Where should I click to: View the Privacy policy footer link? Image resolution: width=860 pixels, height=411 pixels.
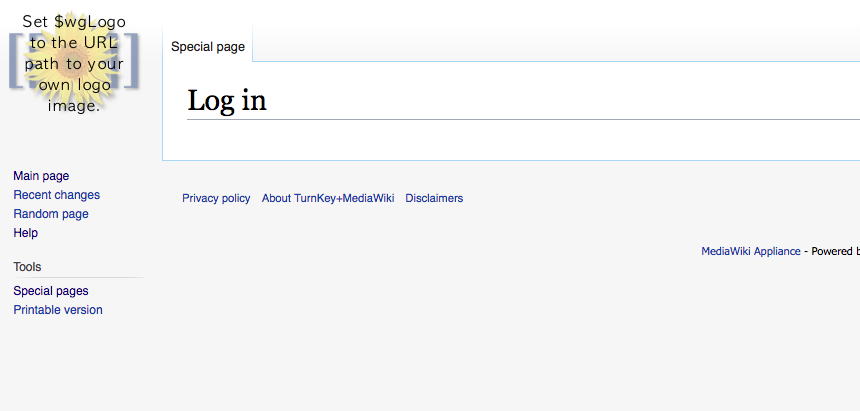tap(216, 198)
